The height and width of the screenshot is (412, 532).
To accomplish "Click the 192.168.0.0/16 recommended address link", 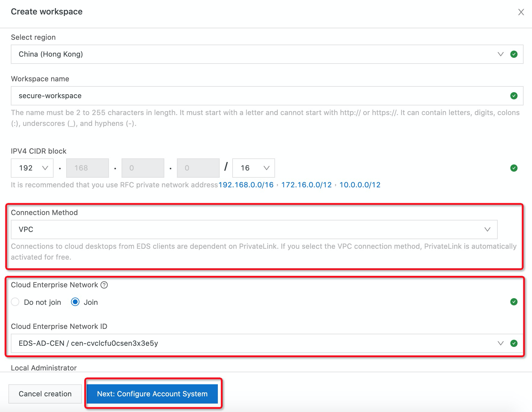I will pyautogui.click(x=246, y=185).
